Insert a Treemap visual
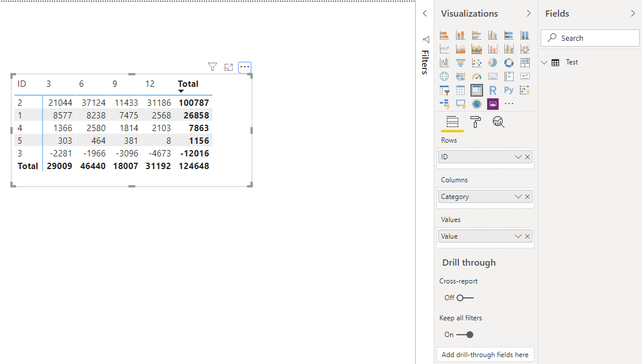642x364 pixels. point(525,63)
